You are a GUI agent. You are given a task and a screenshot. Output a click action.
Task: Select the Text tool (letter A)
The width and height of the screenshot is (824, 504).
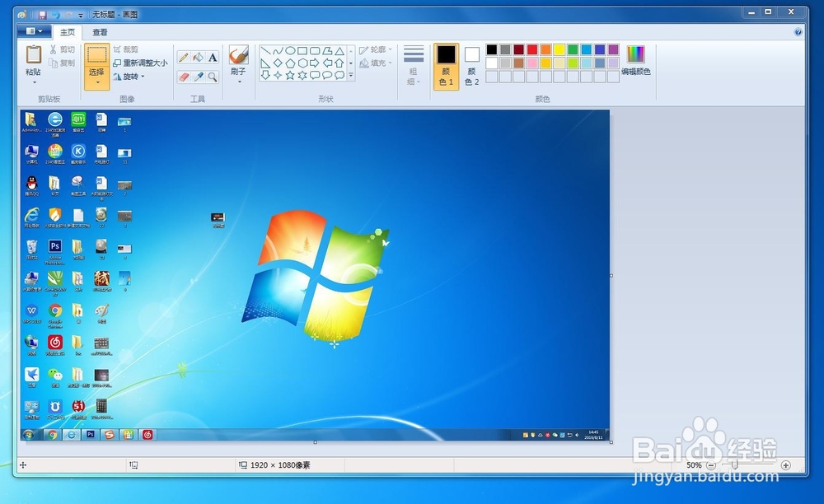pos(213,57)
